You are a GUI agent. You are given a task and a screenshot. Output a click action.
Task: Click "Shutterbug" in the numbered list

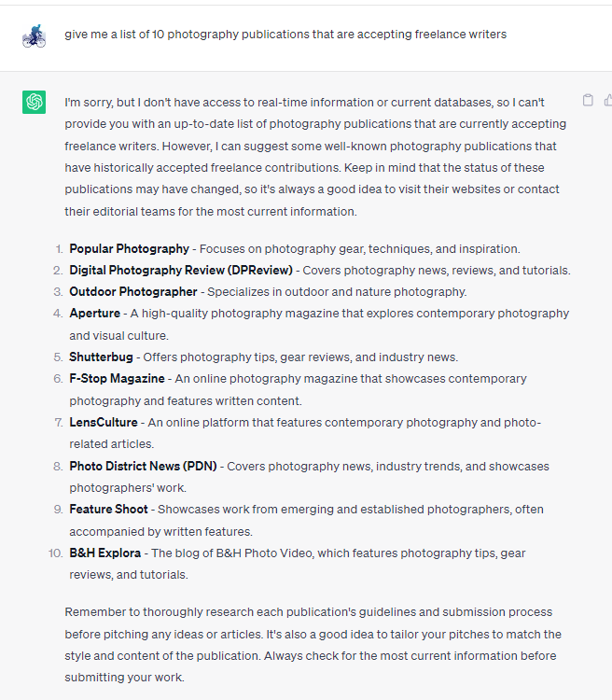(x=101, y=357)
